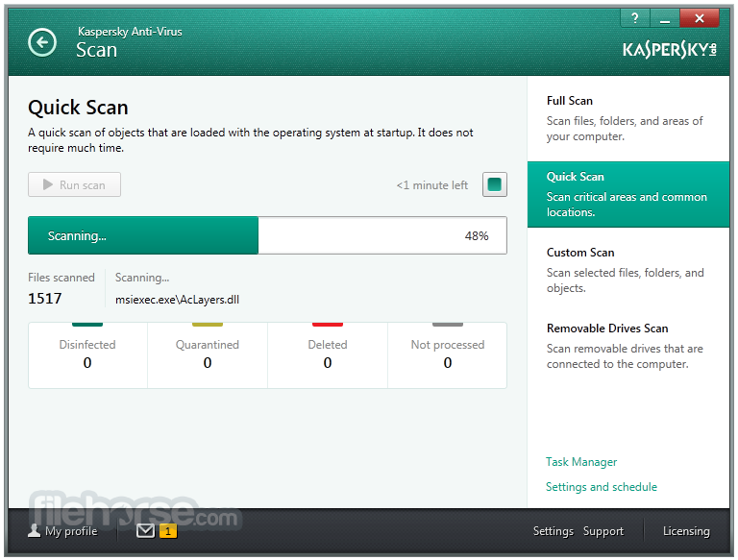The width and height of the screenshot is (738, 560).
Task: Click the Not processed counter tile
Action: tap(448, 355)
